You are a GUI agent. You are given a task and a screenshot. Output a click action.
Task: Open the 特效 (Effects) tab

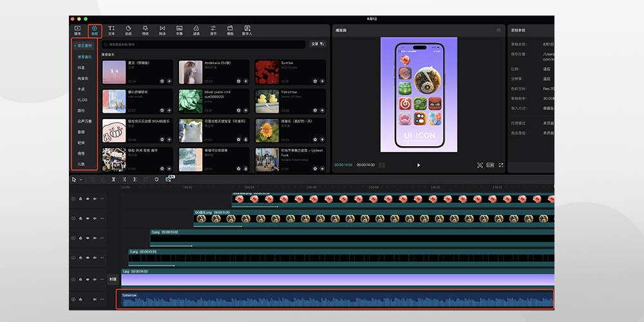pyautogui.click(x=146, y=30)
